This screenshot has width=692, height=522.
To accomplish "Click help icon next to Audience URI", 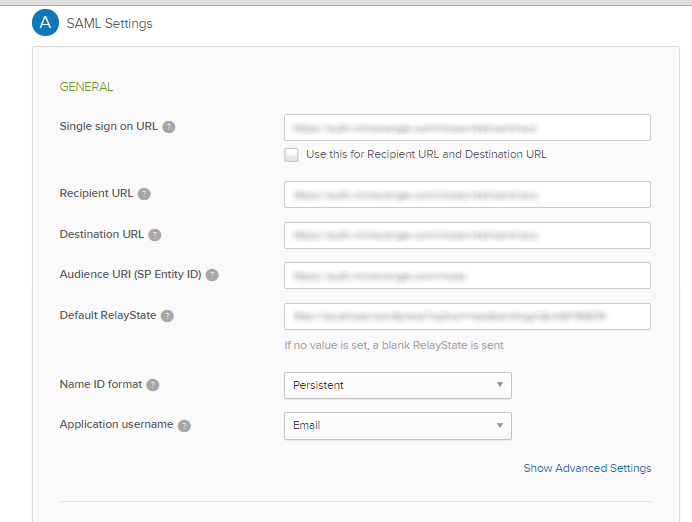I will (x=212, y=275).
